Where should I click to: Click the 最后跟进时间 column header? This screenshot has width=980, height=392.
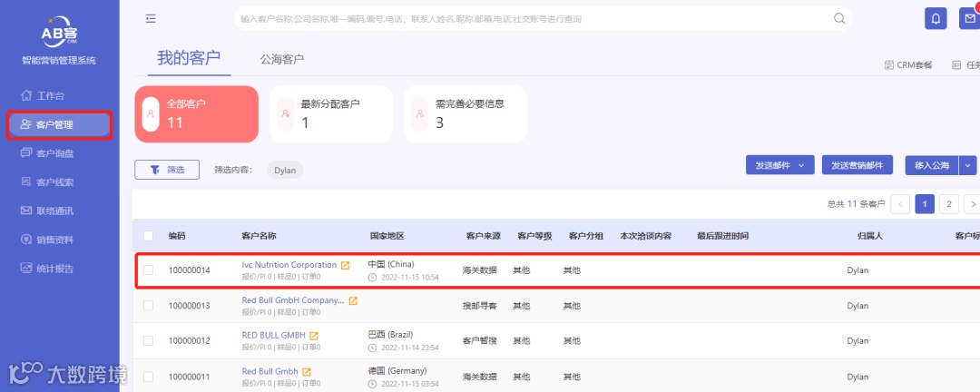click(x=723, y=236)
